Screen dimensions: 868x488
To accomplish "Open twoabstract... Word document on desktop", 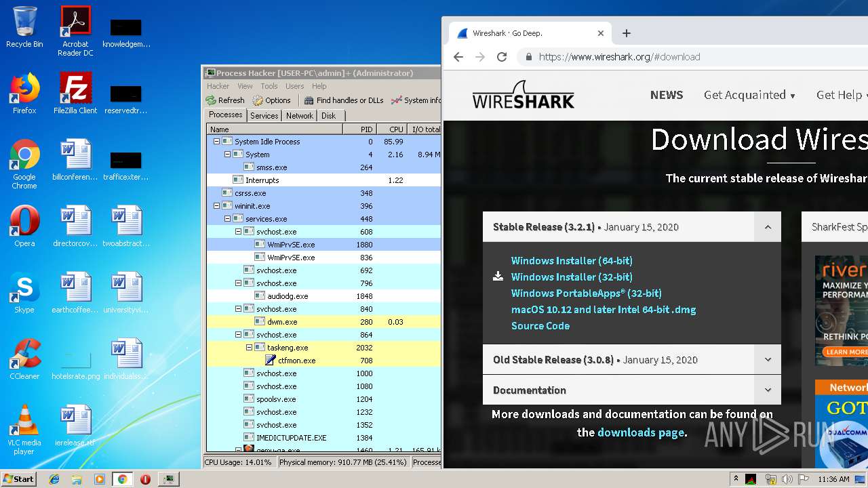I will tap(126, 227).
